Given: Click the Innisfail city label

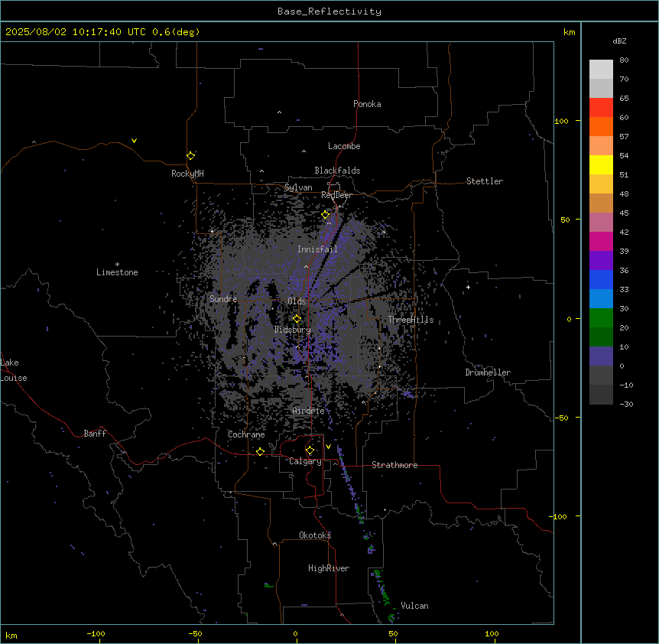Looking at the screenshot, I should point(317,249).
